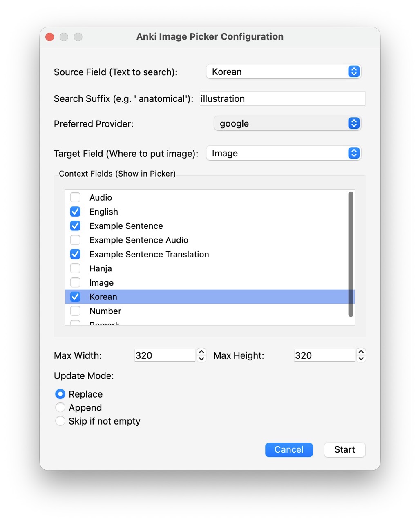Open the Source Field dropdown
The image size is (420, 523).
point(283,72)
